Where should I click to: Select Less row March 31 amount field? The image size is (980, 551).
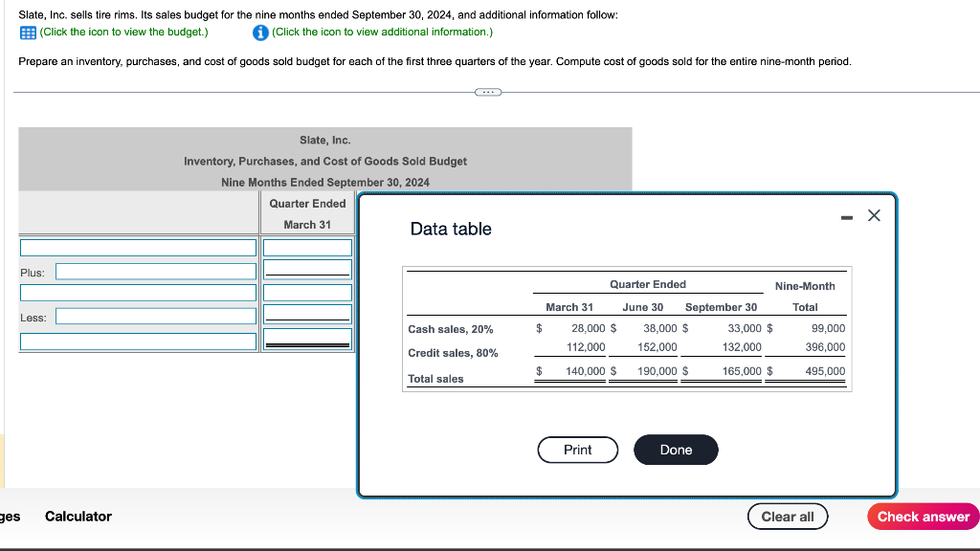click(x=307, y=314)
